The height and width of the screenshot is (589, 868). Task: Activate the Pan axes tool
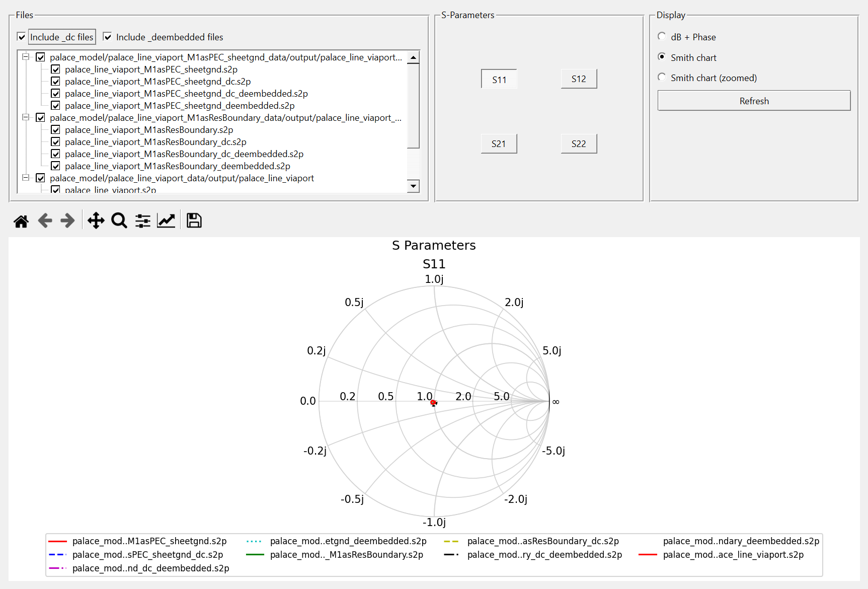(x=96, y=220)
